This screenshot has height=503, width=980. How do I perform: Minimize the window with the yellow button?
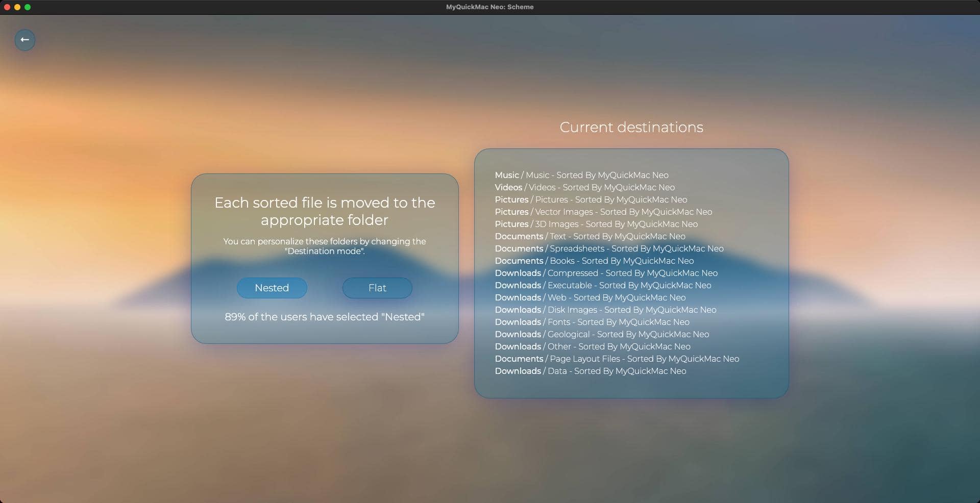(x=17, y=7)
